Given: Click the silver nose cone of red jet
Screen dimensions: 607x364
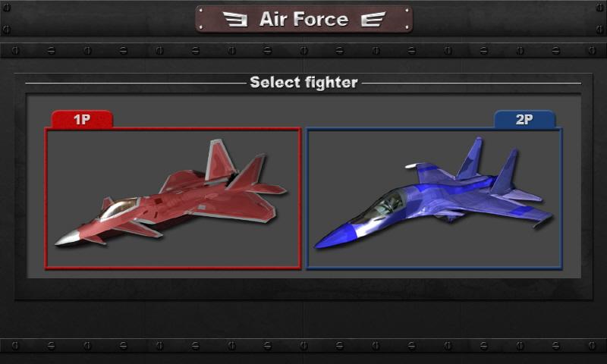Looking at the screenshot, I should (x=68, y=238).
